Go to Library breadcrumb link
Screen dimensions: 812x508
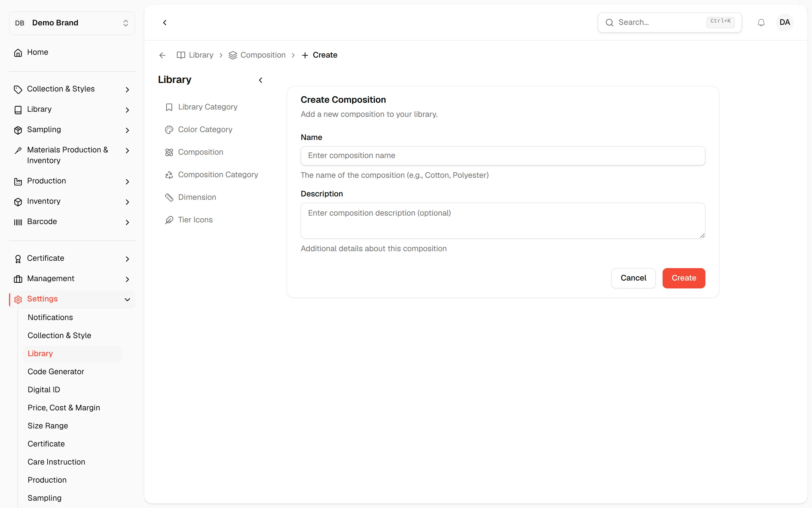click(x=201, y=55)
